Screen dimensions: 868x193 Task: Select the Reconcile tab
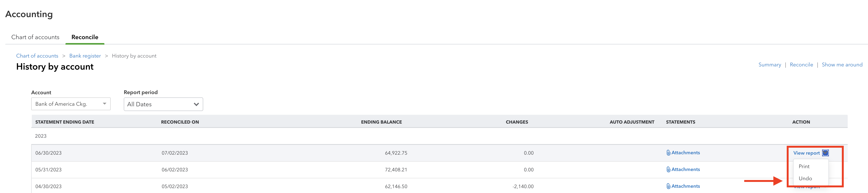(85, 37)
